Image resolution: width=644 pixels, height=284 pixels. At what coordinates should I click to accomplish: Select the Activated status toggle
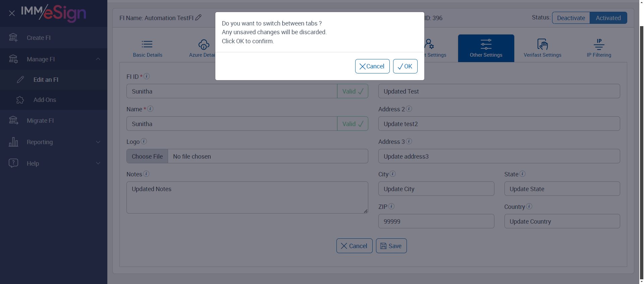tap(608, 18)
